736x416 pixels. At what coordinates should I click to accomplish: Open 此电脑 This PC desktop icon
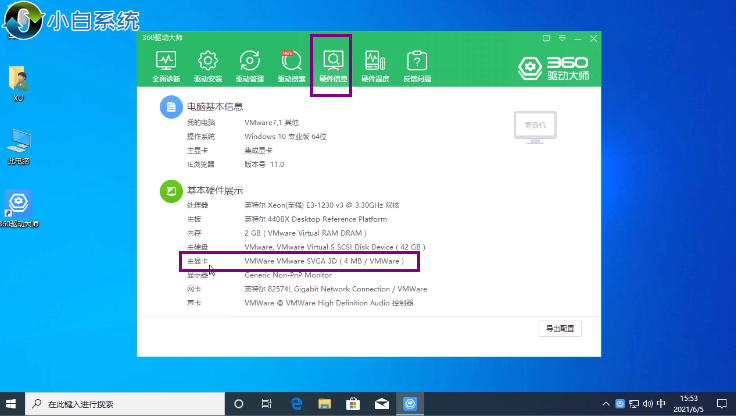tap(18, 146)
